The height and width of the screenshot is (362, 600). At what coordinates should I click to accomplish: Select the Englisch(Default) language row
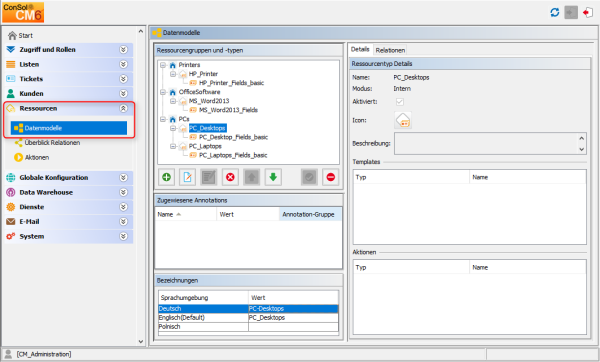pyautogui.click(x=248, y=318)
